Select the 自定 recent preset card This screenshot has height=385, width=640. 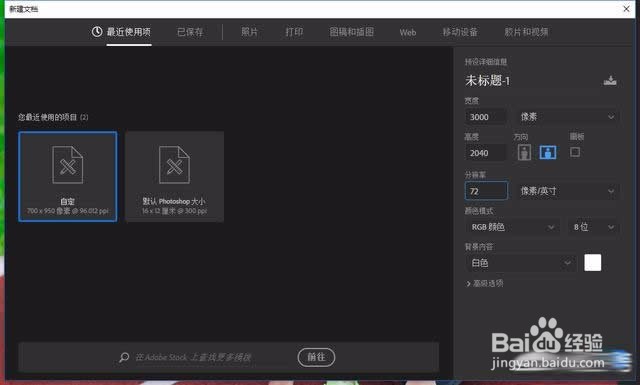tap(68, 176)
